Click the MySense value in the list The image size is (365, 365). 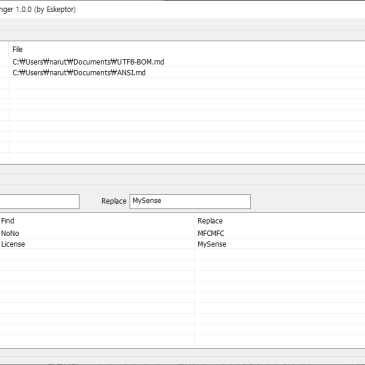(x=212, y=244)
